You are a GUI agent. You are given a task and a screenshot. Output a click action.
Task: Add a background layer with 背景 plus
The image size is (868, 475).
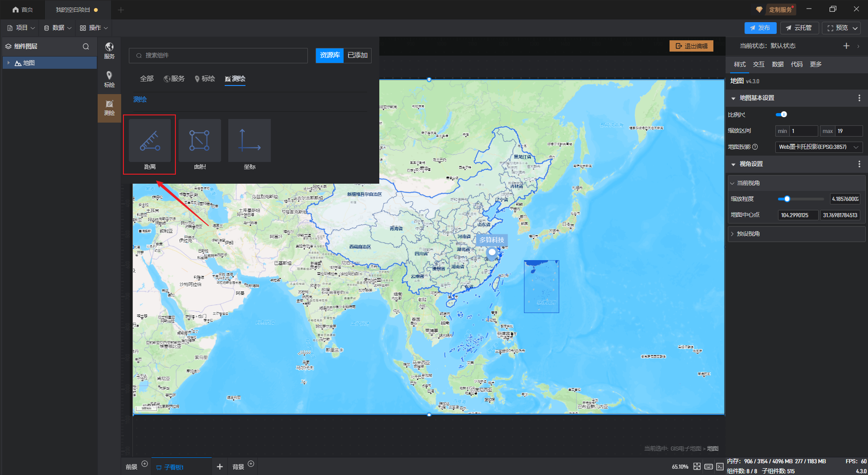pos(251,464)
